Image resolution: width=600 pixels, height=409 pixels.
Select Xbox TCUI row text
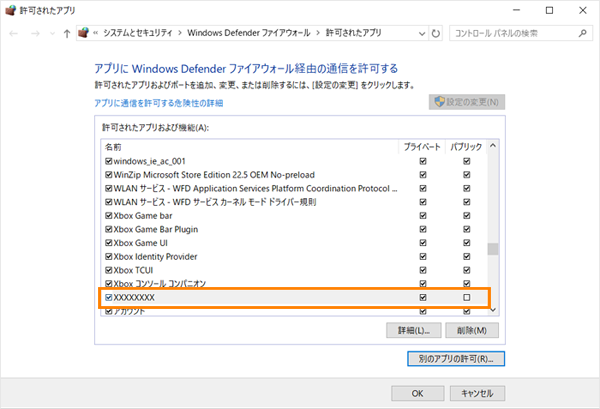pyautogui.click(x=133, y=270)
